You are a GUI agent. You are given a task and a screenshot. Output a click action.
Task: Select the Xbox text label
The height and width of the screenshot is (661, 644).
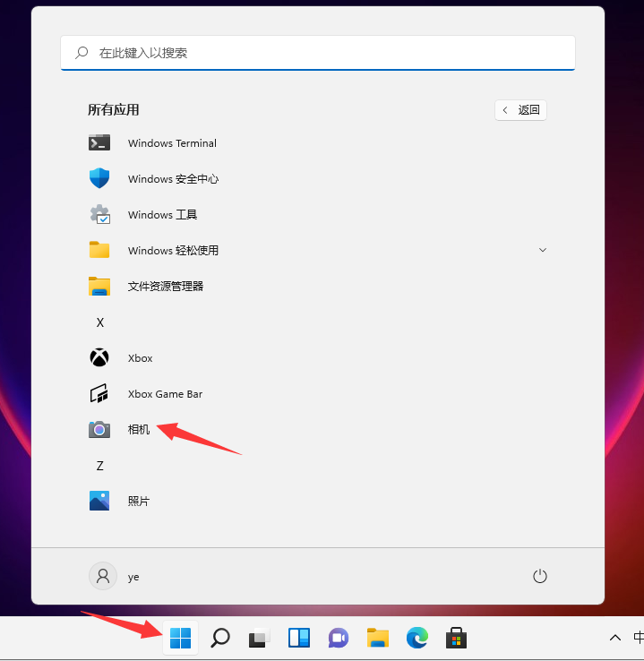tap(141, 358)
